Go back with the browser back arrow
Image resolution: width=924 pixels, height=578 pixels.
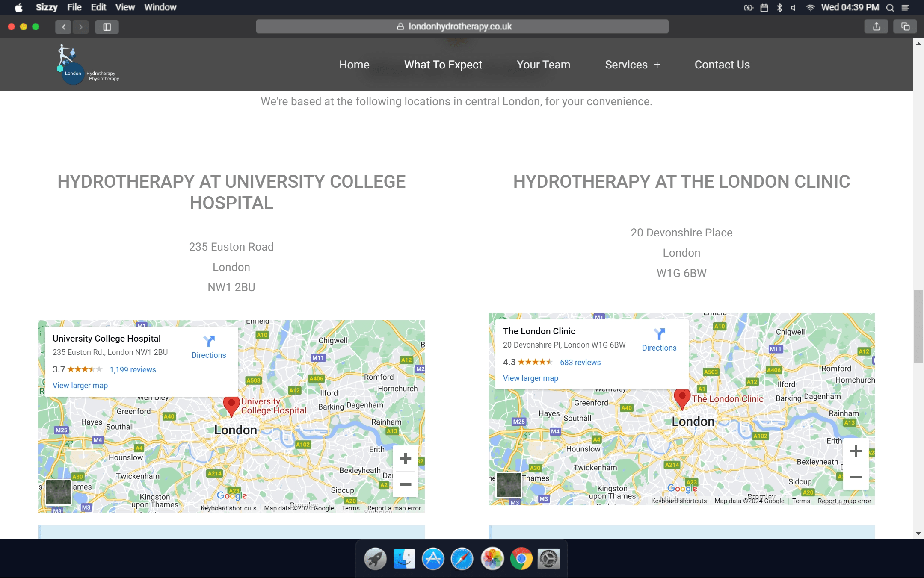[x=63, y=27]
